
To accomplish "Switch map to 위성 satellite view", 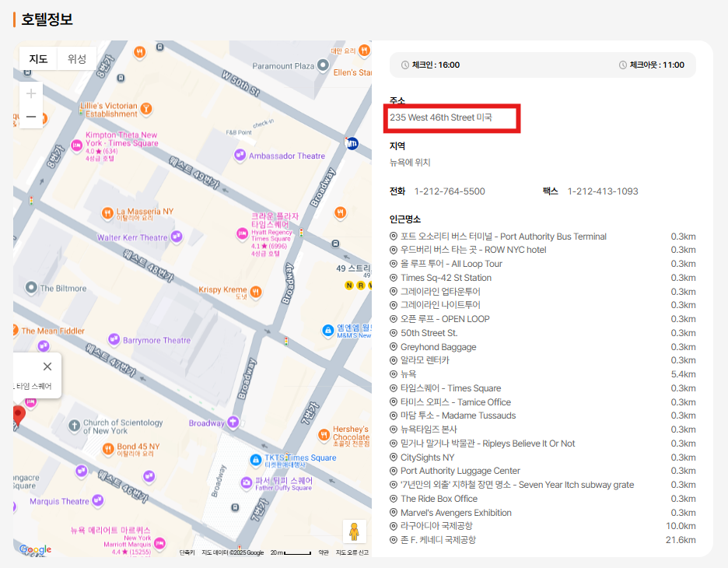I will pyautogui.click(x=76, y=58).
